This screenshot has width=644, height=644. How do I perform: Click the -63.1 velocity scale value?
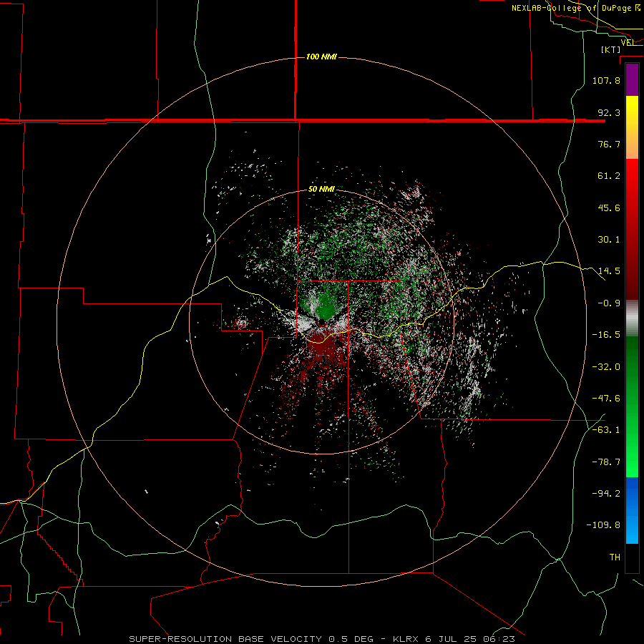(x=606, y=430)
